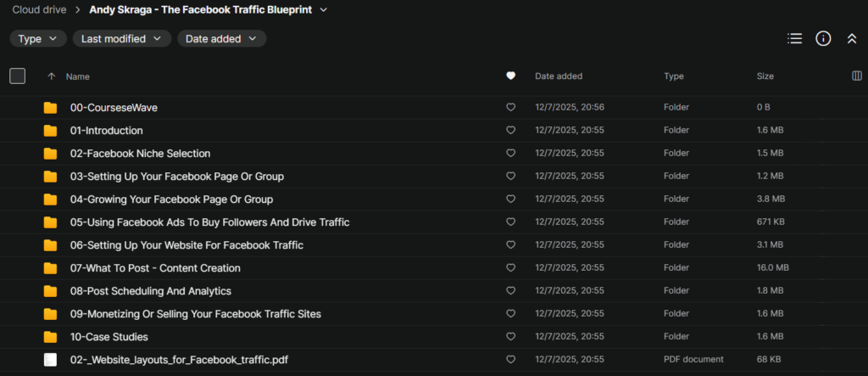Sort by the Name column header

click(77, 76)
